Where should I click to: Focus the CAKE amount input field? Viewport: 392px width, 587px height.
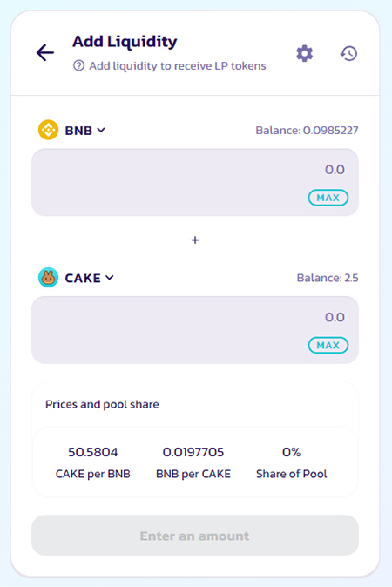click(x=195, y=330)
